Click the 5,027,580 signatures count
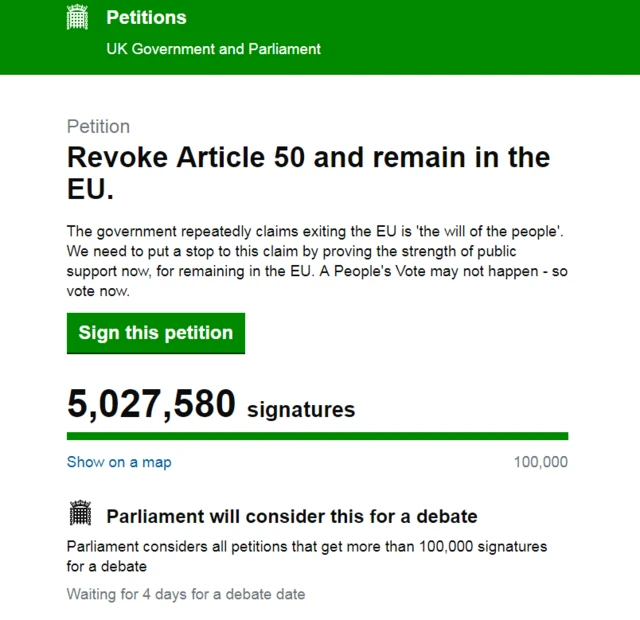 pyautogui.click(x=211, y=404)
